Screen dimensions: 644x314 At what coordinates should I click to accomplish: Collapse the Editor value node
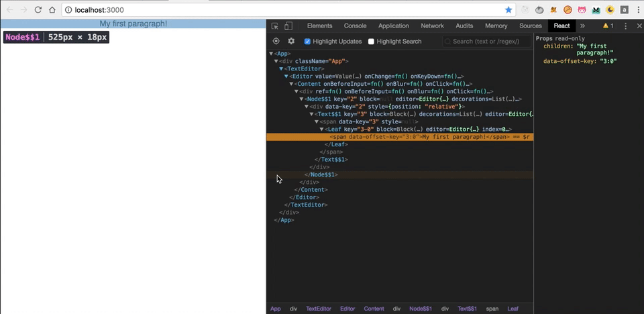point(286,76)
